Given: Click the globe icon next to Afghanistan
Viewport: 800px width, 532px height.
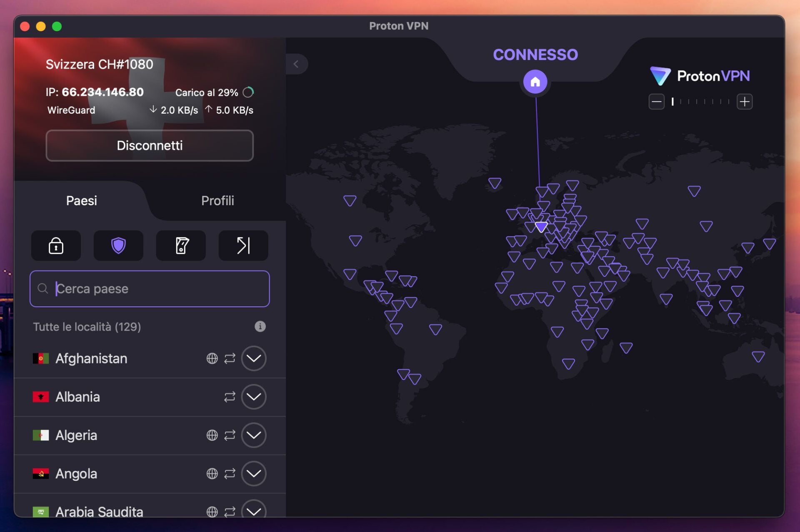Looking at the screenshot, I should 212,358.
